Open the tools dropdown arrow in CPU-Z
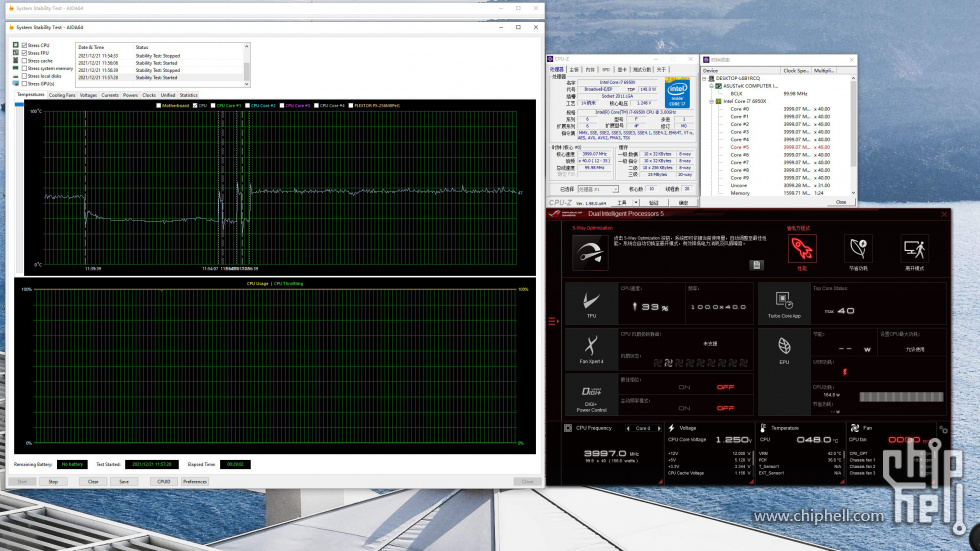 [x=636, y=202]
